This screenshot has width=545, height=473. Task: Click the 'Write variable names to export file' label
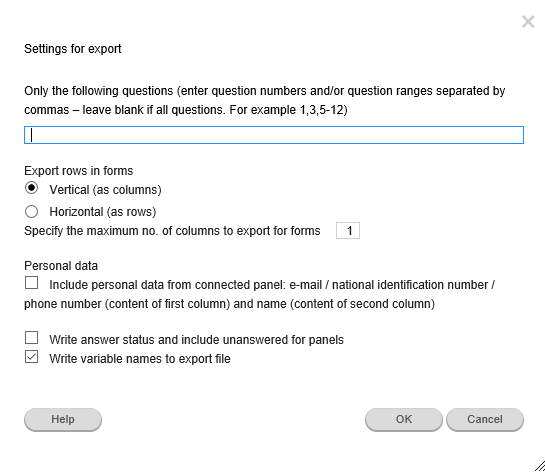coord(140,359)
